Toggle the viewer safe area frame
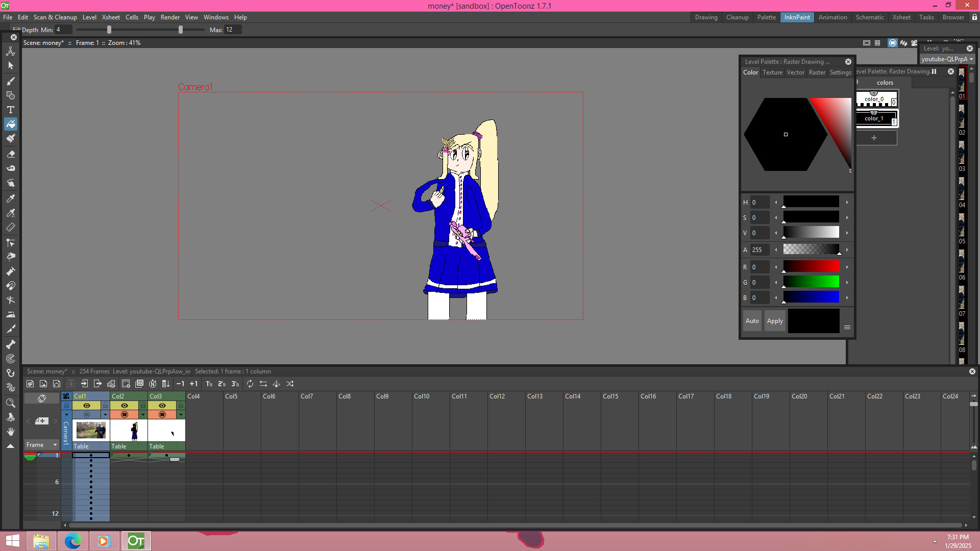This screenshot has height=551, width=980. (867, 43)
